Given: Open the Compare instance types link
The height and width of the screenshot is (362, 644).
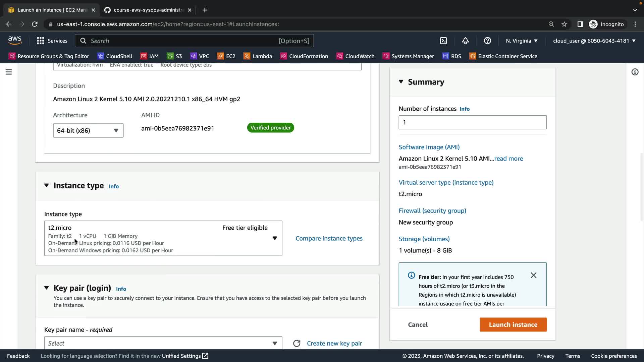Looking at the screenshot, I should [x=329, y=238].
